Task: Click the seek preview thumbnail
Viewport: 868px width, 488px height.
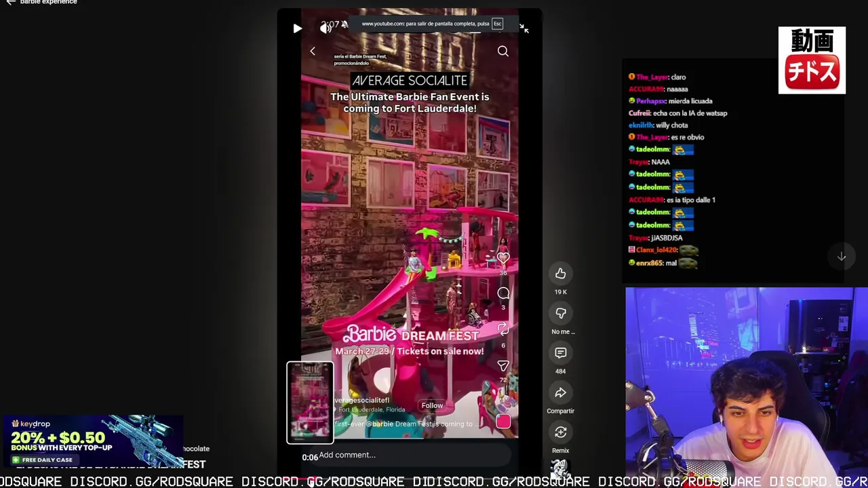Action: [x=310, y=403]
